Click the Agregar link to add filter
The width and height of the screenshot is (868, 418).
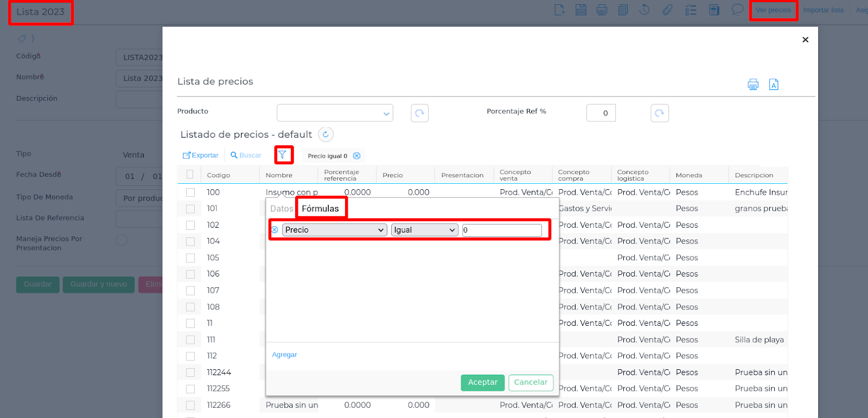pos(284,355)
